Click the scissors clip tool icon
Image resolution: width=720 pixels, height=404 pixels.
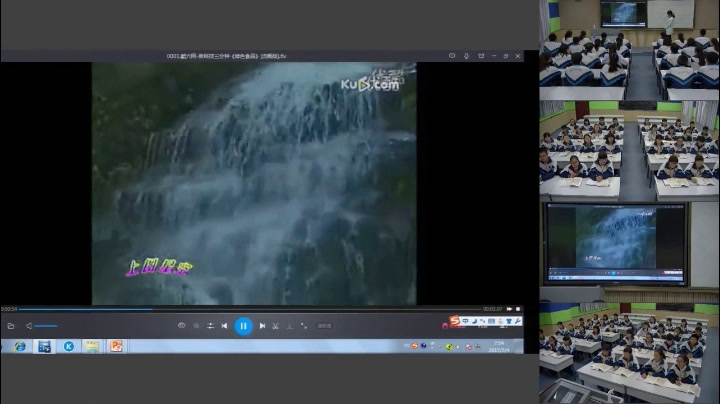(x=275, y=326)
